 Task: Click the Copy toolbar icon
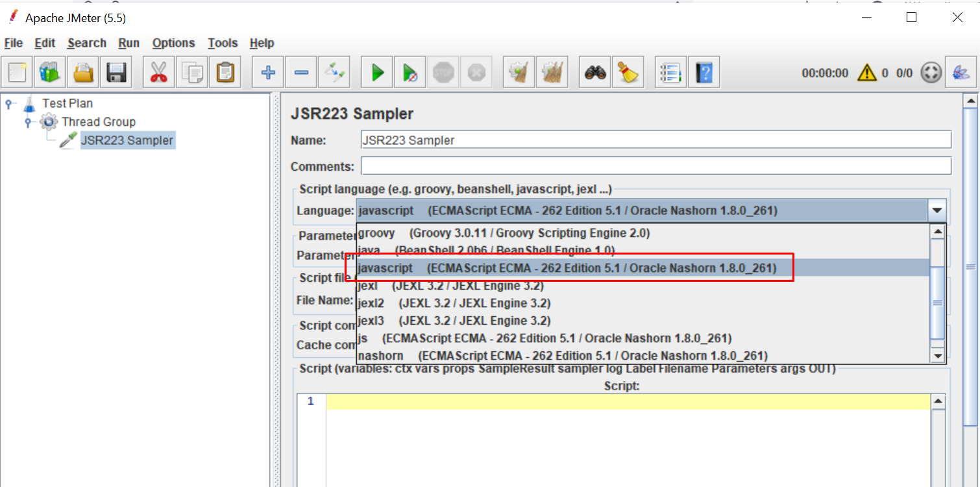[192, 71]
